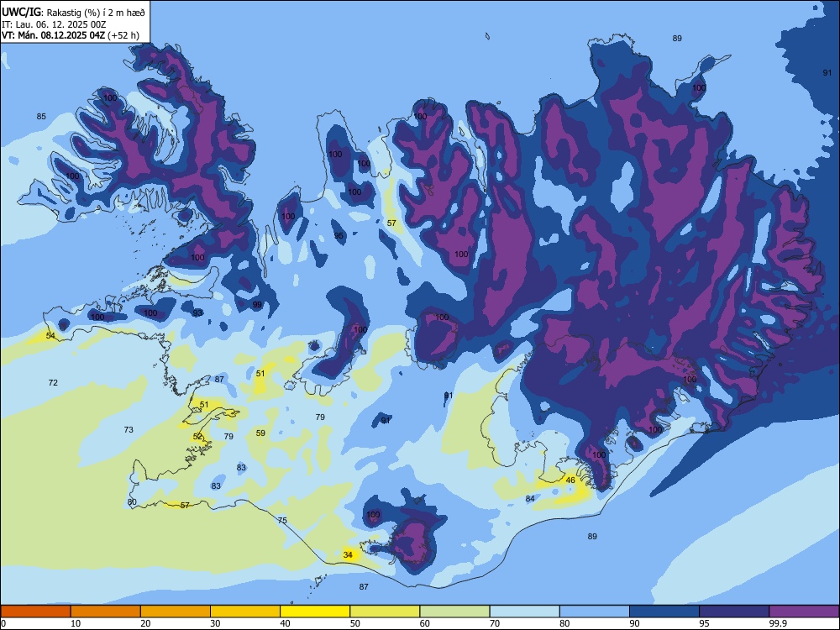Viewport: 840px width, 630px height.
Task: Click the dark orange 0–10 legend swatch
Action: tap(35, 612)
